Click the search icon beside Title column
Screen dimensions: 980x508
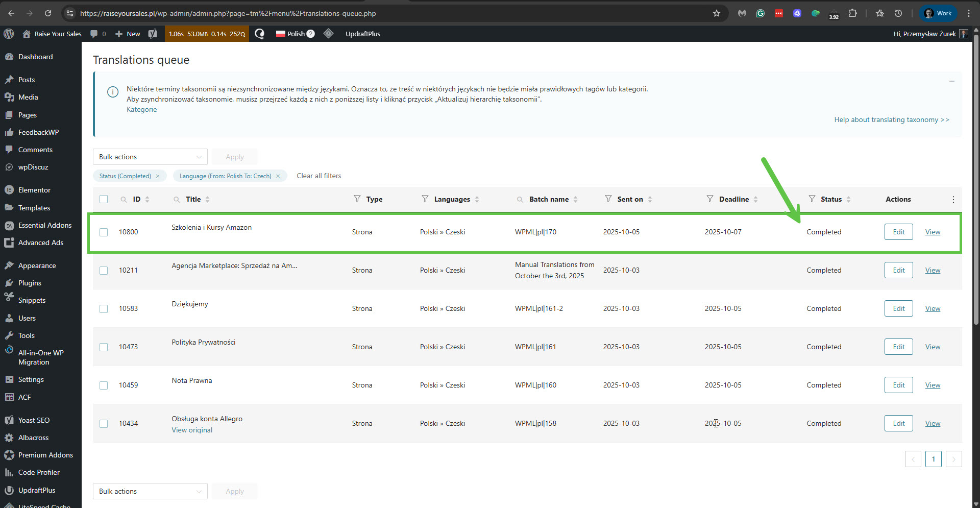pyautogui.click(x=177, y=200)
